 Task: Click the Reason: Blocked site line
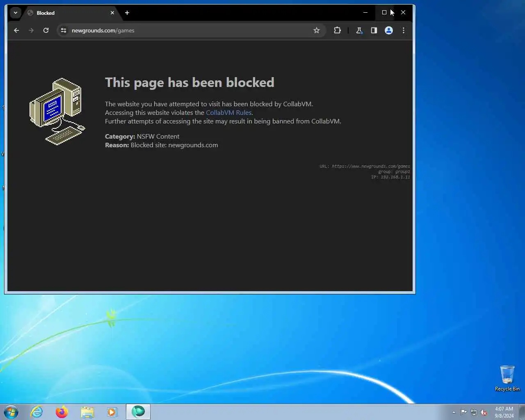coord(161,145)
